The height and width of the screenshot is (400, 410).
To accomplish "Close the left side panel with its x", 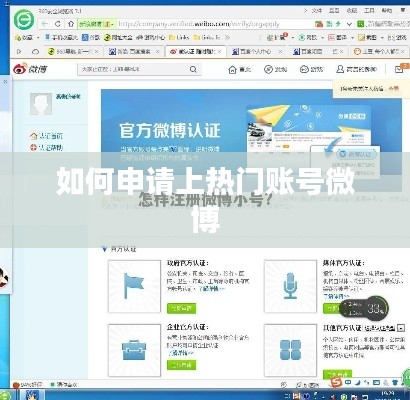I will pyautogui.click(x=5, y=81).
